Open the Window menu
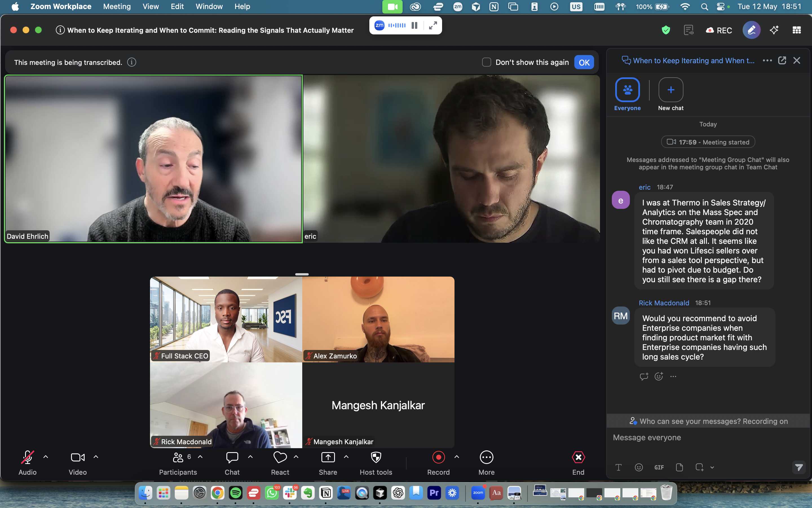 pos(209,6)
